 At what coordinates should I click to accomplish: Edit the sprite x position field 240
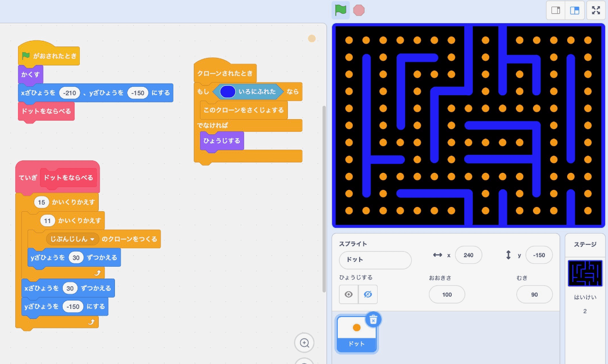468,255
